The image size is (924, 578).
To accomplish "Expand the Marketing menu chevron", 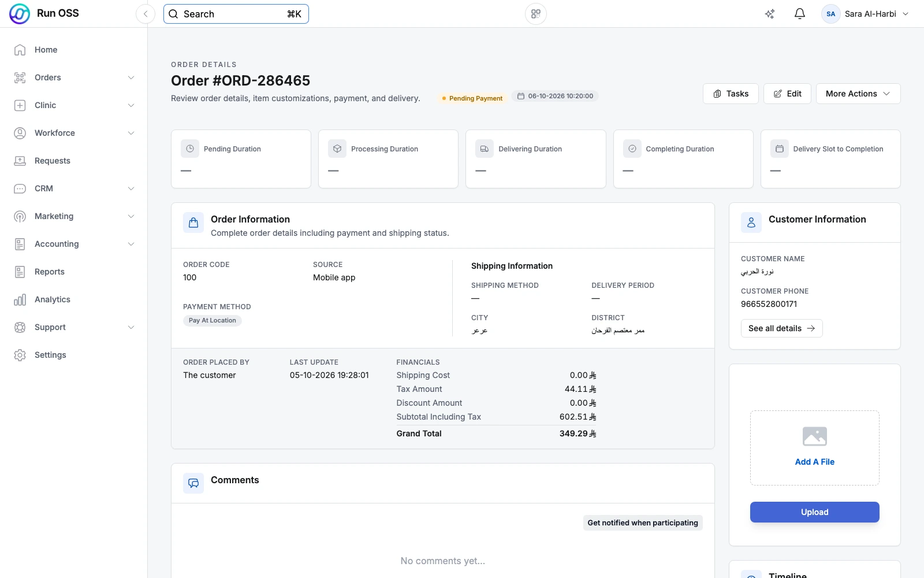I will 131,216.
